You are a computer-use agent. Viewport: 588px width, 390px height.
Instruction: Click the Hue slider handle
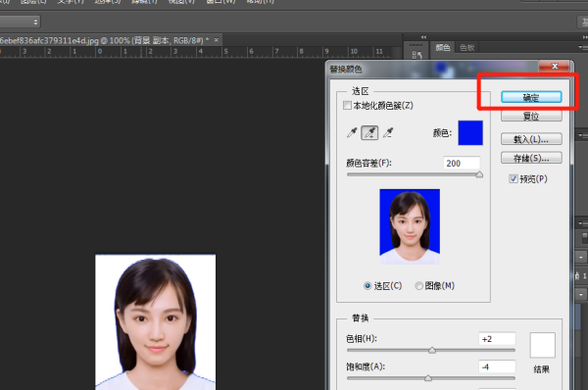click(x=432, y=350)
